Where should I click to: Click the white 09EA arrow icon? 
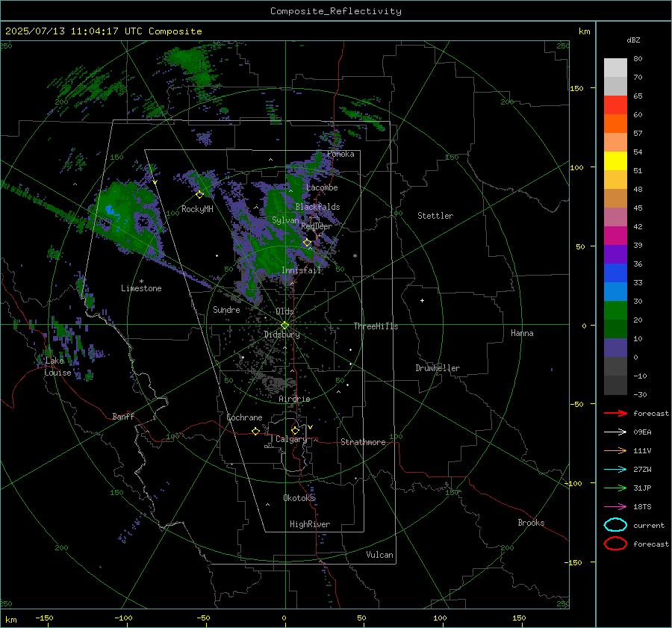pyautogui.click(x=615, y=432)
